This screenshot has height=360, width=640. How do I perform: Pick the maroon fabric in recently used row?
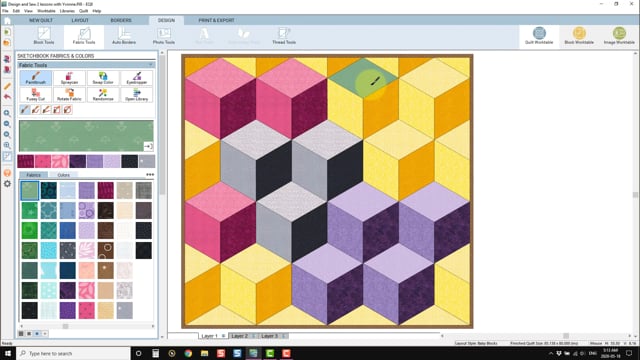point(25,161)
